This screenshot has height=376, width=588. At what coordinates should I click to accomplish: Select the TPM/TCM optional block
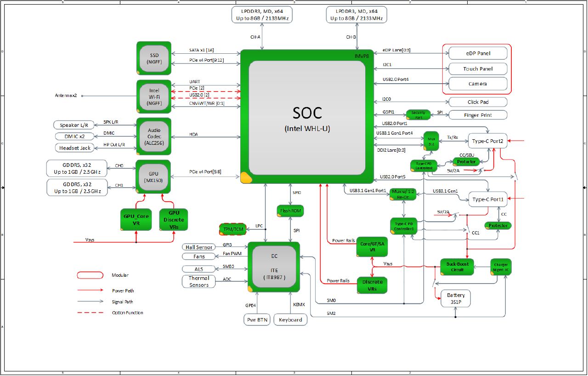click(x=233, y=228)
